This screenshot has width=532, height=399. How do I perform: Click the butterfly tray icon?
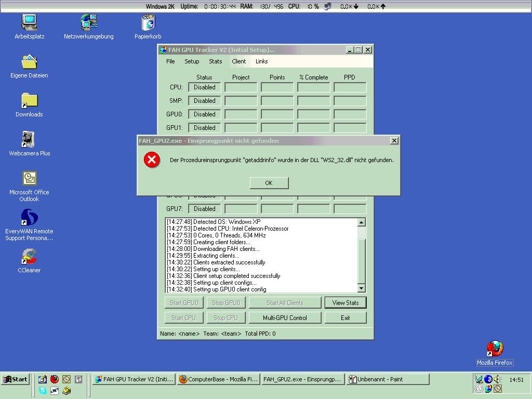click(x=478, y=379)
